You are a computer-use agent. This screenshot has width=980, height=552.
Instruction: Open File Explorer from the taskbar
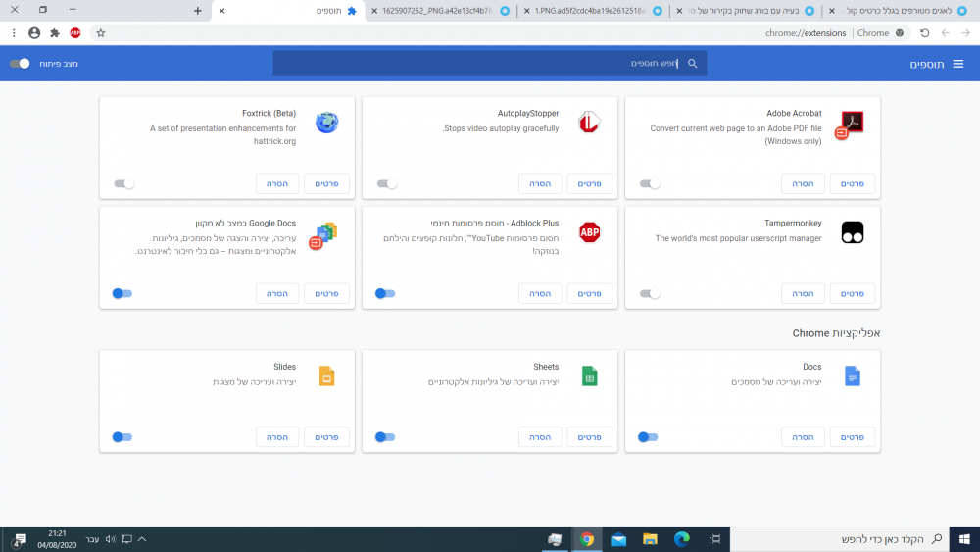point(650,539)
